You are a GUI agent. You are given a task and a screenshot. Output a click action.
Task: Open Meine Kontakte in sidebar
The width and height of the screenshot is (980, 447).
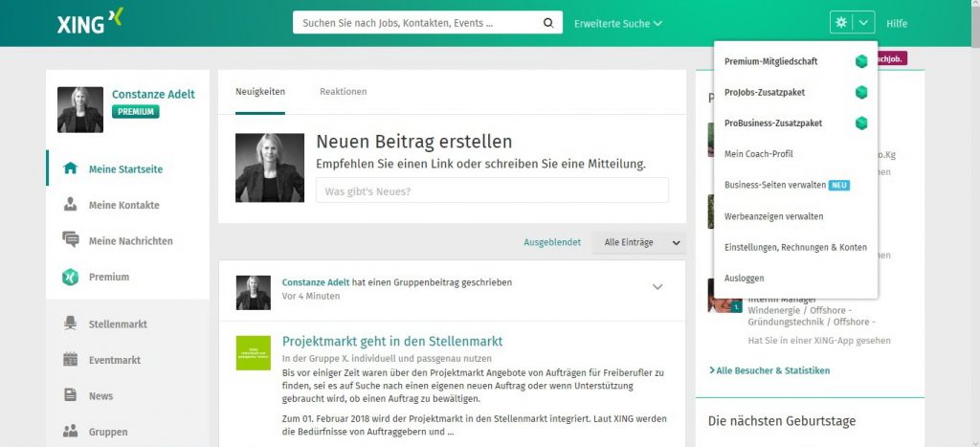tap(123, 205)
